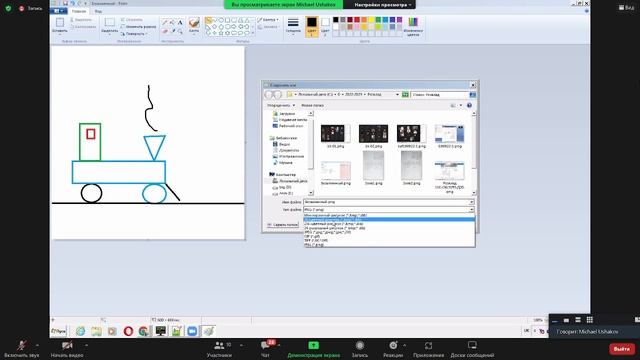Viewport: 640px width, 360px height.
Task: Open Упорядочить organize menu in Save dialog
Action: pyautogui.click(x=281, y=105)
